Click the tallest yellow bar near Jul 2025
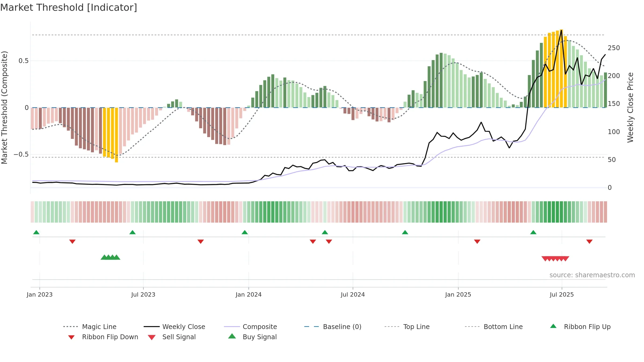644x362 pixels. [x=561, y=68]
